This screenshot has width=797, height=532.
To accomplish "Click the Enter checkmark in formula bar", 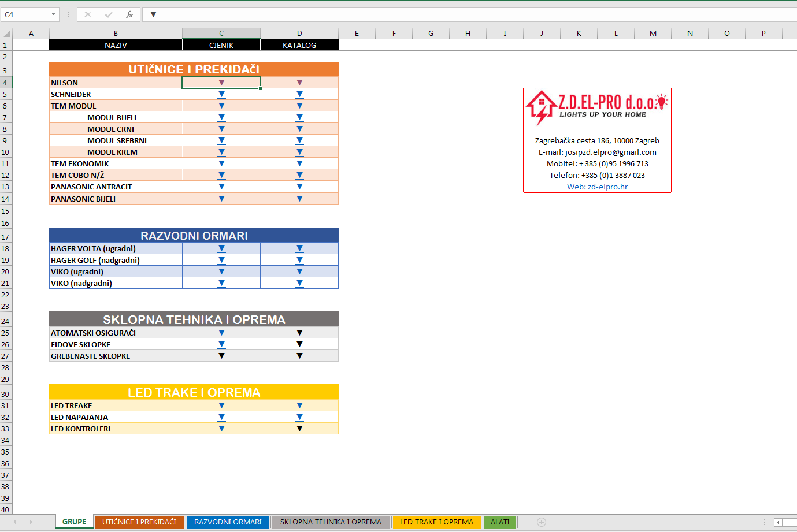I will pyautogui.click(x=109, y=14).
